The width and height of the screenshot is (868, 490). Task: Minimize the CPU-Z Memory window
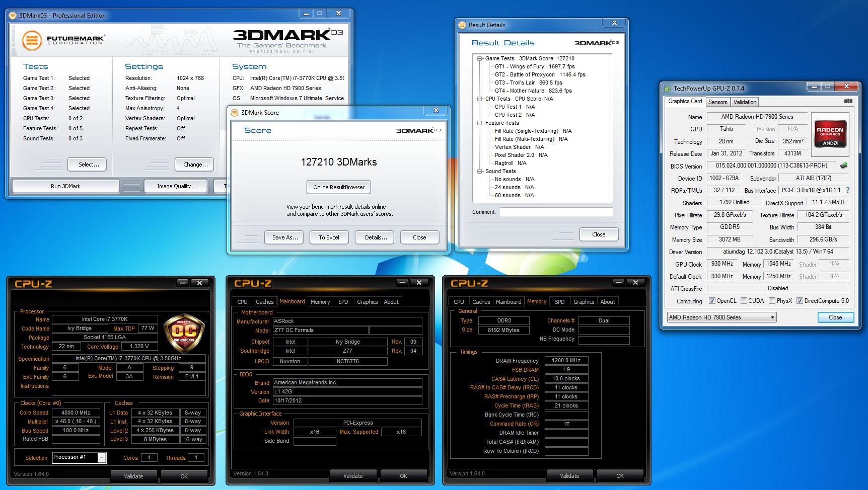619,283
